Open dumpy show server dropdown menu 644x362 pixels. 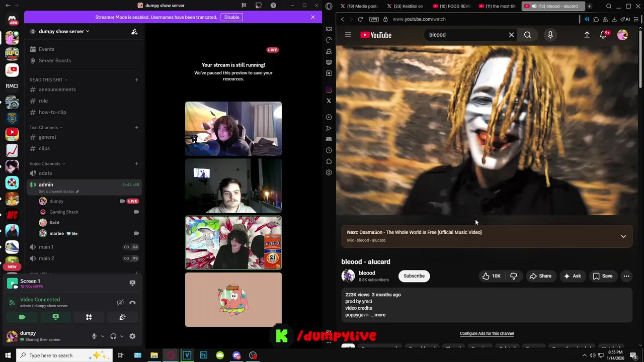tap(64, 31)
